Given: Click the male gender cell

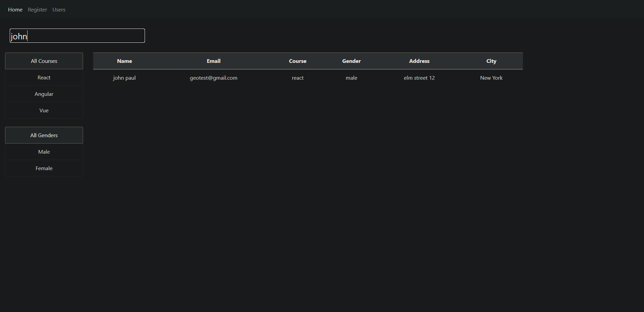Looking at the screenshot, I should pos(351,78).
